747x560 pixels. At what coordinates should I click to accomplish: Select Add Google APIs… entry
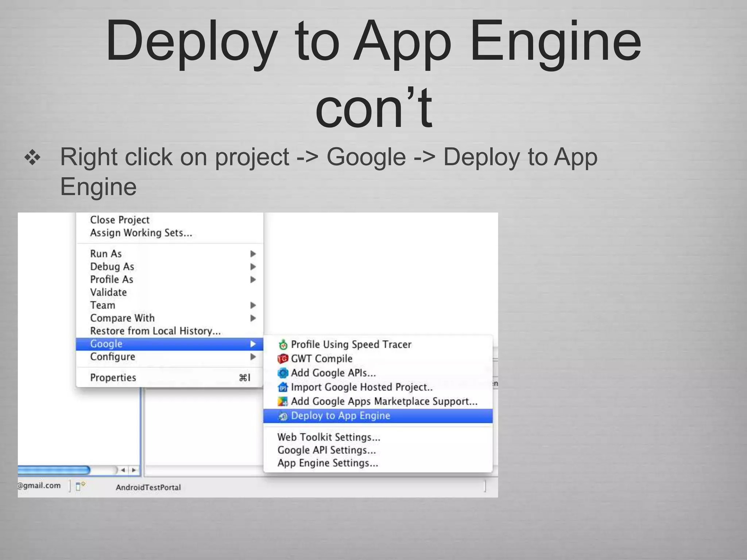pyautogui.click(x=378, y=373)
